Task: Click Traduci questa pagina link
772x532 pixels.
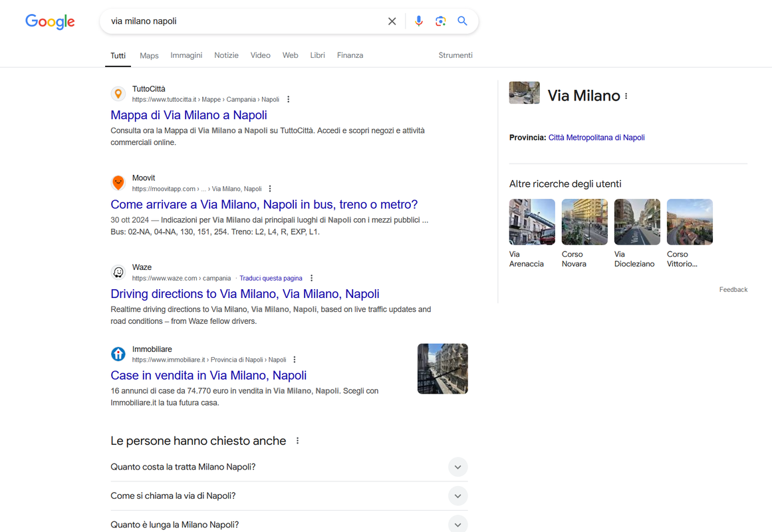Action: point(271,279)
